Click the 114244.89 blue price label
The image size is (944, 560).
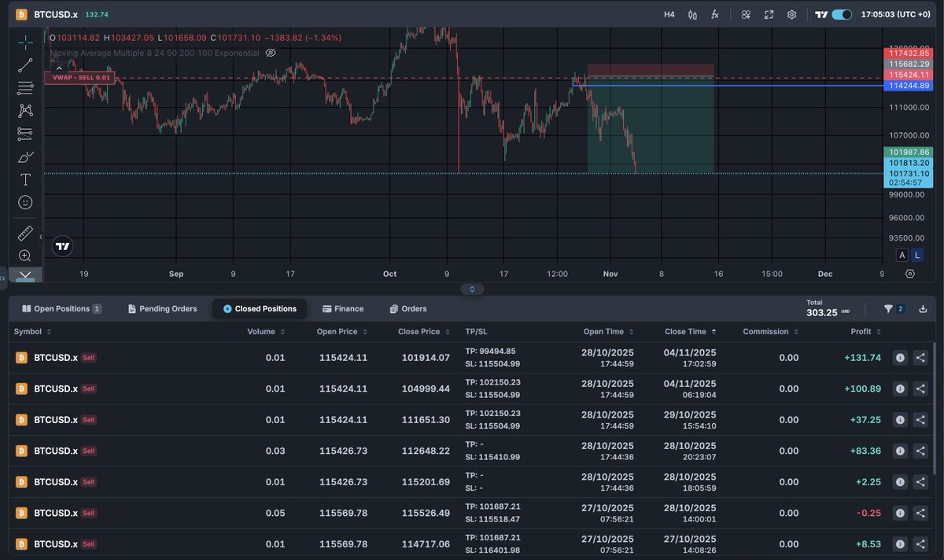[x=909, y=85]
